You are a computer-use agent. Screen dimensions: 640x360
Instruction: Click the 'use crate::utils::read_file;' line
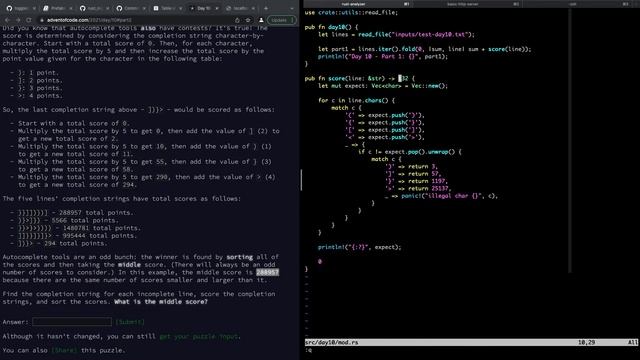(351, 13)
